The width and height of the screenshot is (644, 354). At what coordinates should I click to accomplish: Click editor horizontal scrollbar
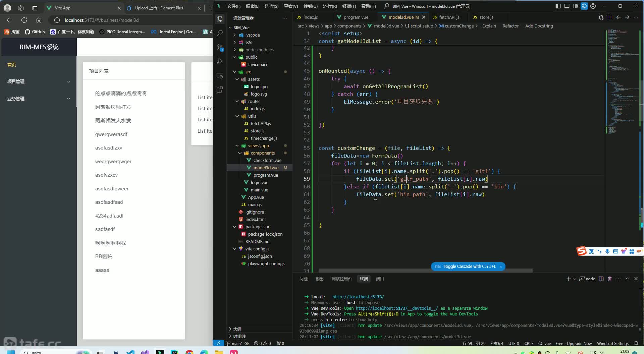[x=425, y=270]
